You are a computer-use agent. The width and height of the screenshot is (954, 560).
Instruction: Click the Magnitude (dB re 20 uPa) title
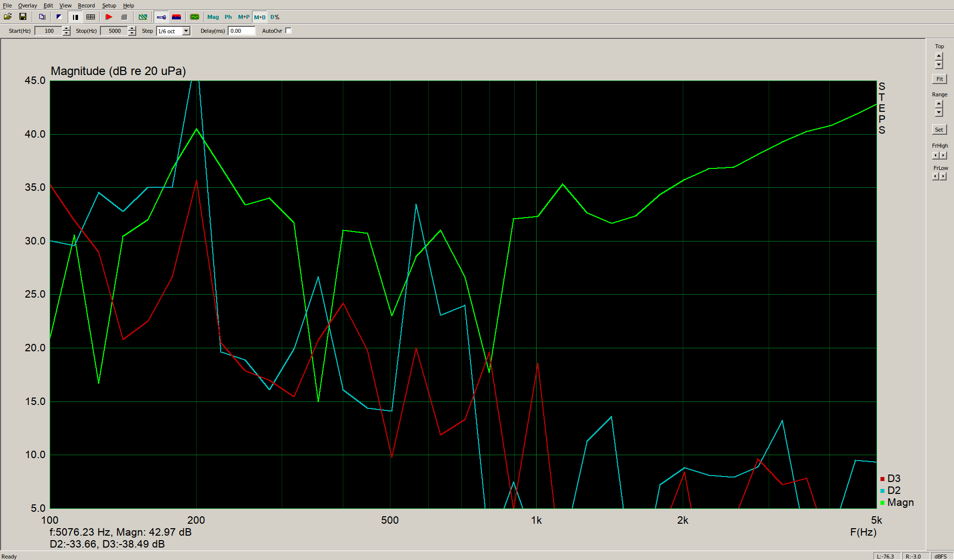point(118,71)
